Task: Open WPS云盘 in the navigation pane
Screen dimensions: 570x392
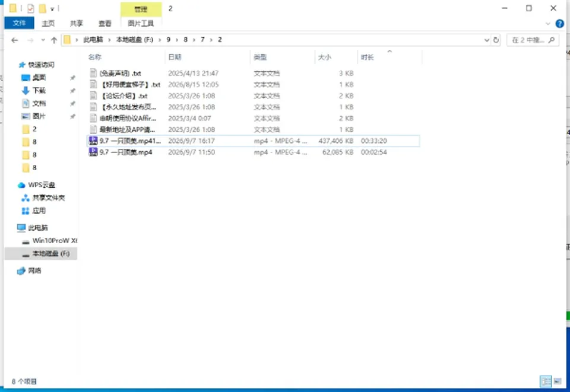Action: pos(42,185)
